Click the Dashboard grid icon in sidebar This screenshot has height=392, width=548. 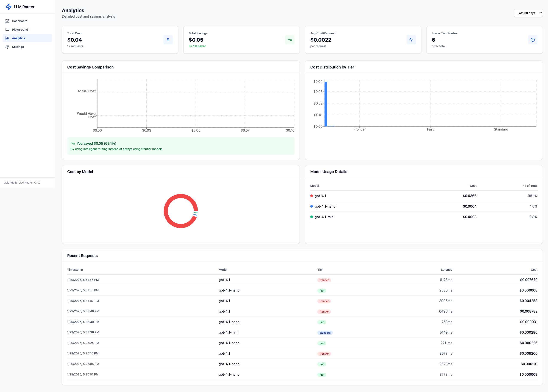pyautogui.click(x=7, y=21)
